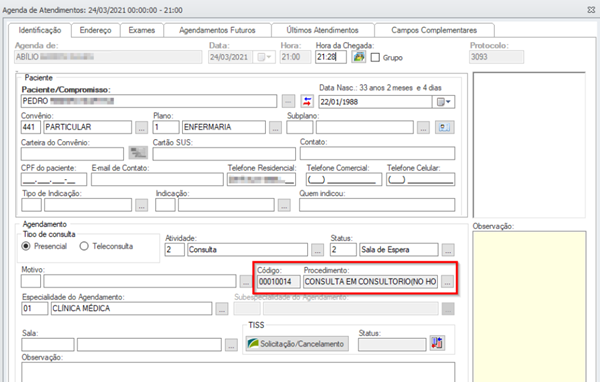This screenshot has height=382, width=600.
Task: Open Sala lookup ellipsis button
Action: [x=231, y=344]
